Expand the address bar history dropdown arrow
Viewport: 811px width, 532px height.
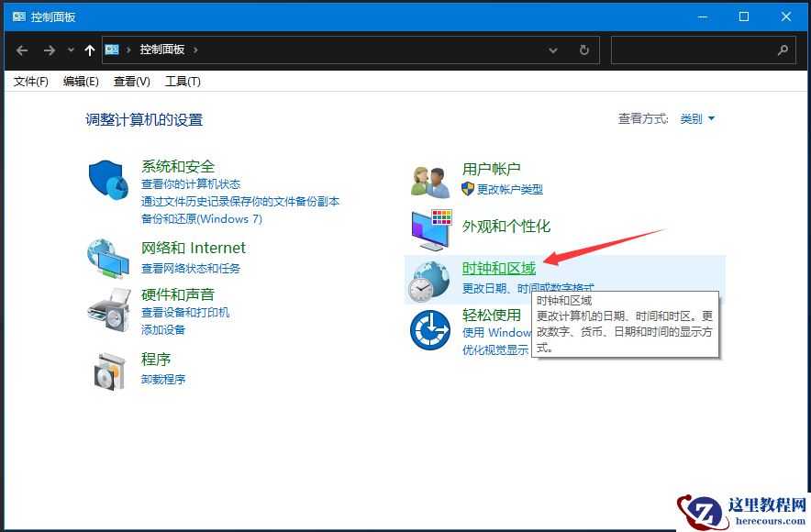pos(552,50)
